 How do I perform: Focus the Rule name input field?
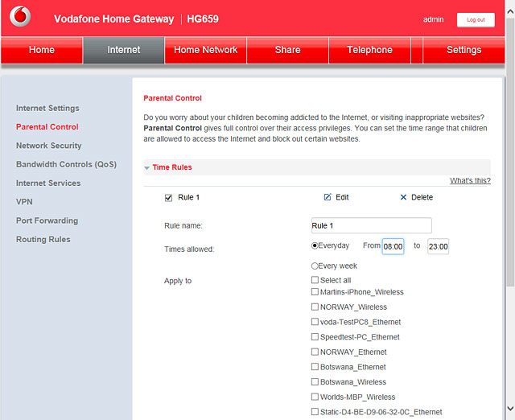(371, 225)
